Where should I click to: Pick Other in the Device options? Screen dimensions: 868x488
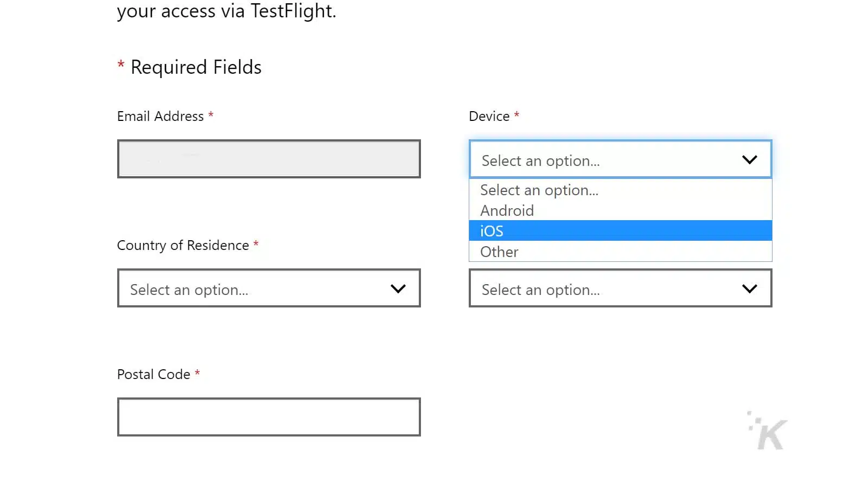point(499,252)
